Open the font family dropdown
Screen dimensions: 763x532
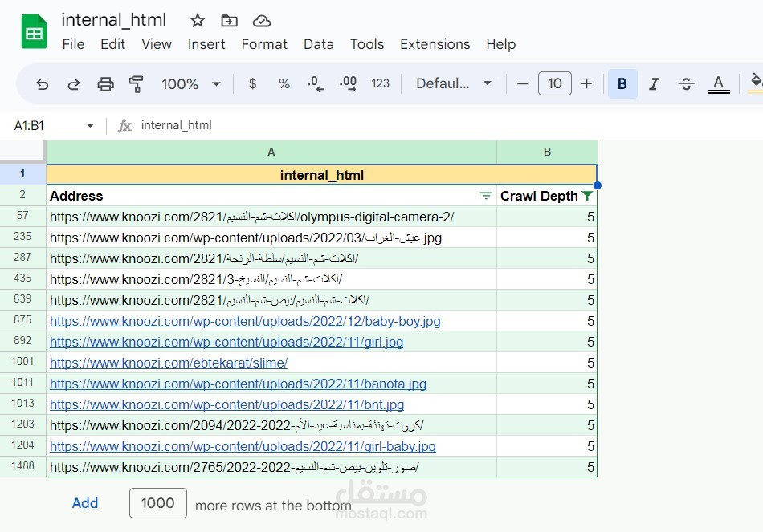(454, 83)
